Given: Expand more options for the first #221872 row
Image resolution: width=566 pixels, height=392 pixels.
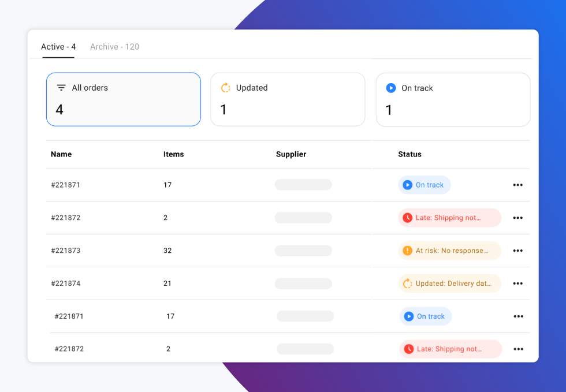Looking at the screenshot, I should coord(517,218).
